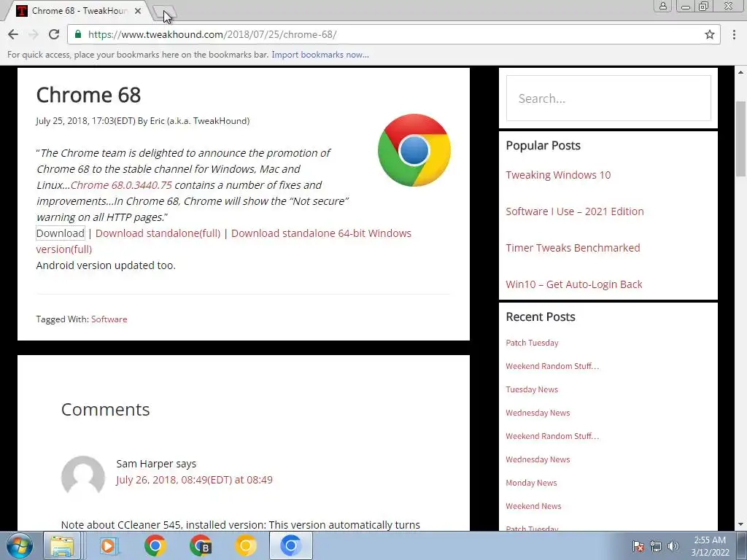Open the media player taskbar icon
Viewport: 747px width, 560px height.
click(109, 545)
